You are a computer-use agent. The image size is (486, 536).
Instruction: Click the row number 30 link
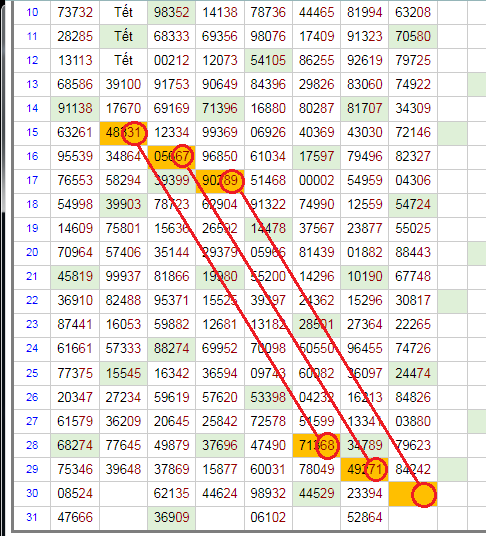tap(32, 493)
